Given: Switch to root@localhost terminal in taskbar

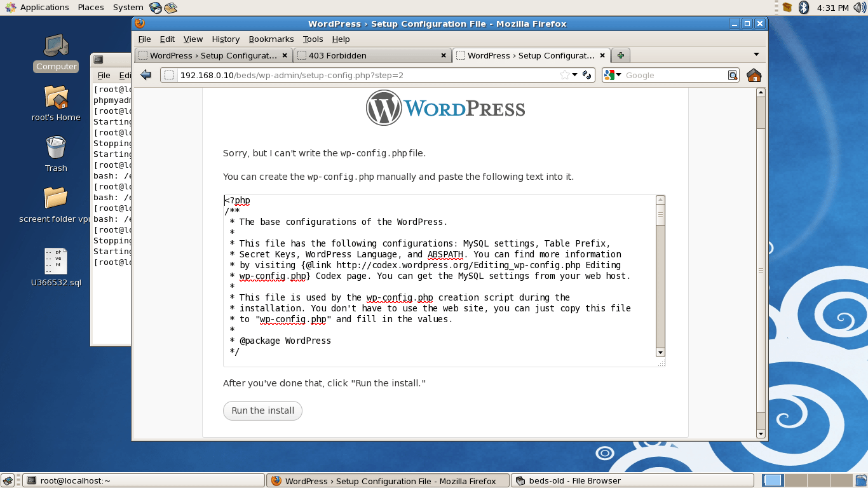Looking at the screenshot, I should (x=143, y=480).
